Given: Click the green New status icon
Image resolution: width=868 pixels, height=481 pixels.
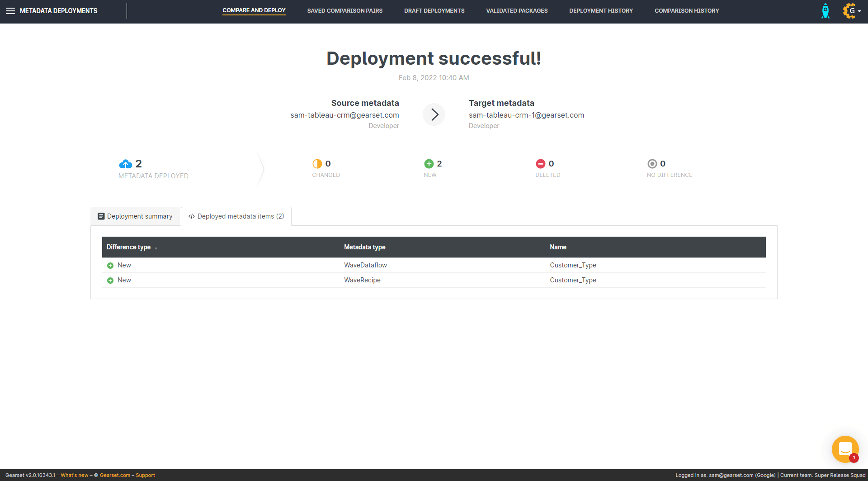Looking at the screenshot, I should coord(429,164).
